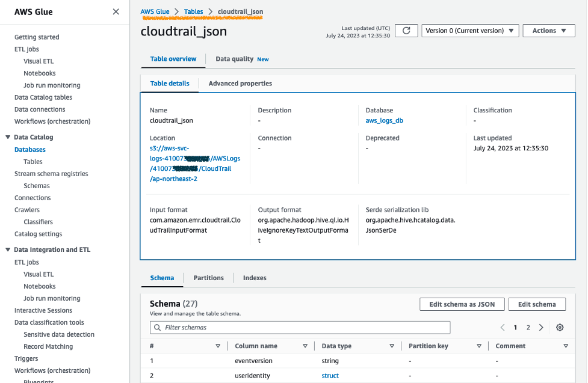Sort by the # column arrow

click(x=218, y=346)
